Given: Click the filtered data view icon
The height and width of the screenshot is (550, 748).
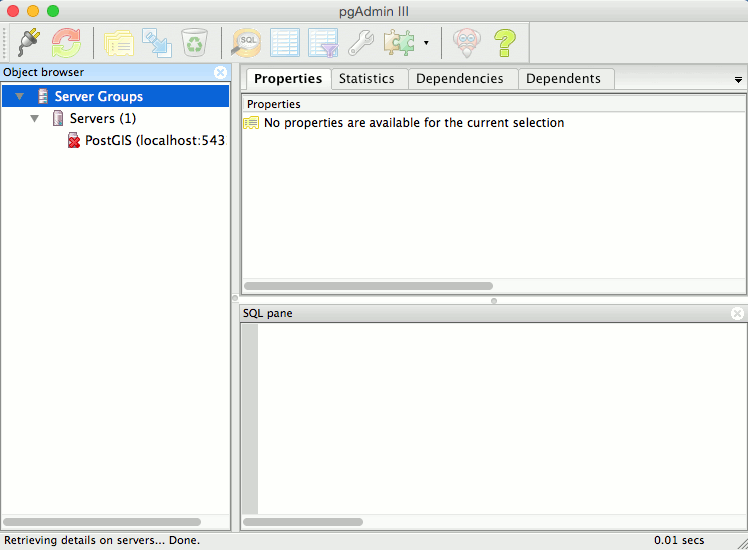Looking at the screenshot, I should pyautogui.click(x=323, y=42).
